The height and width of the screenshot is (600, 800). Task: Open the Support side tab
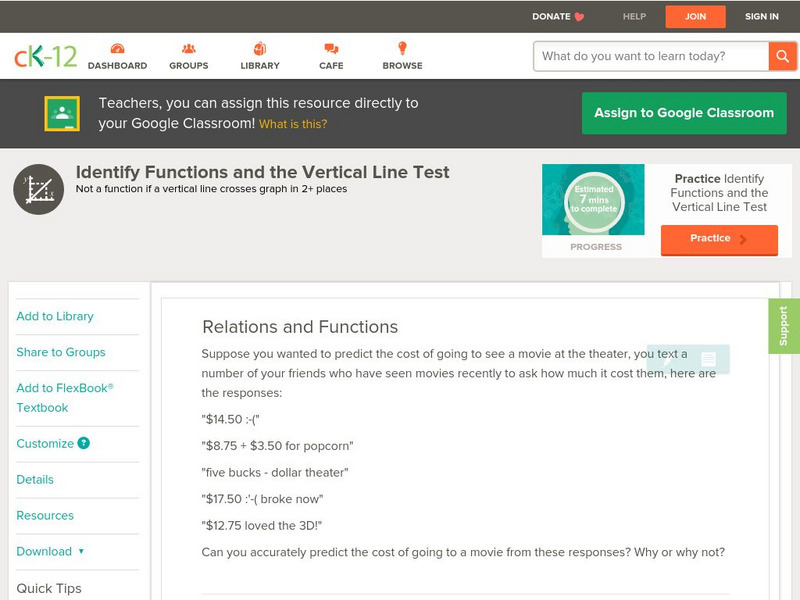784,326
